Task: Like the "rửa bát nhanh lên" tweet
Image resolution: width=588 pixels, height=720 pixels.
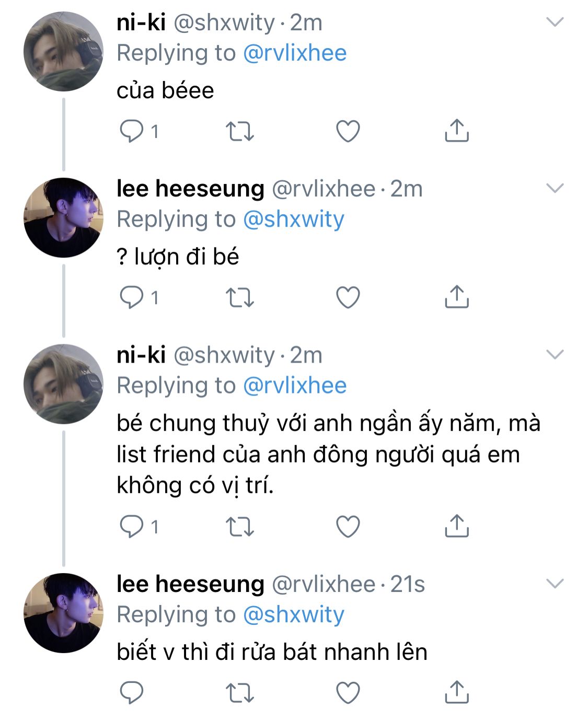Action: tap(348, 693)
